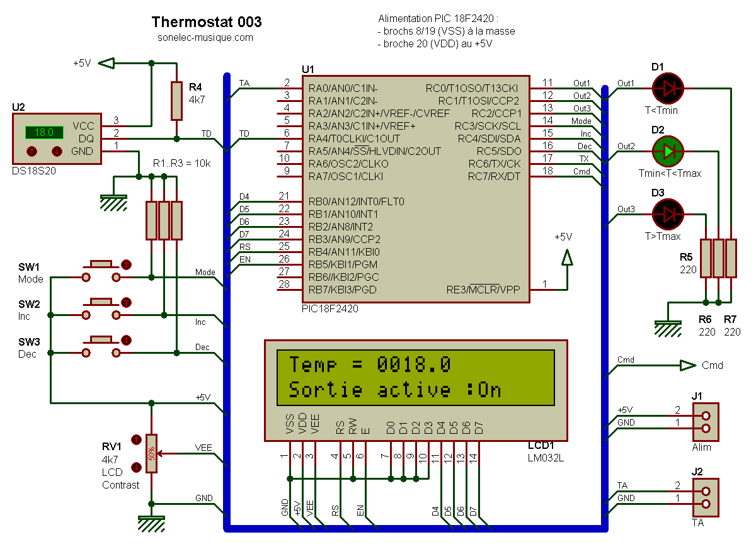
Task: Click the decrement arrow on RV1 potentiometer
Action: [135, 467]
